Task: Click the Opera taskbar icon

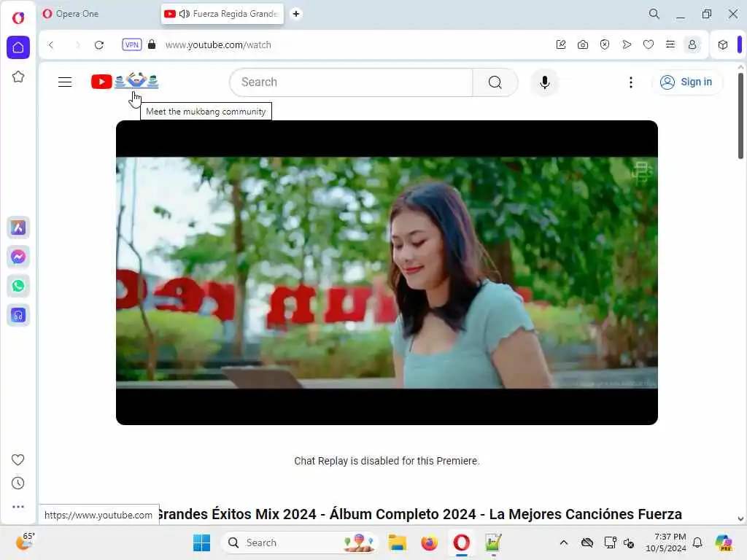Action: (461, 542)
